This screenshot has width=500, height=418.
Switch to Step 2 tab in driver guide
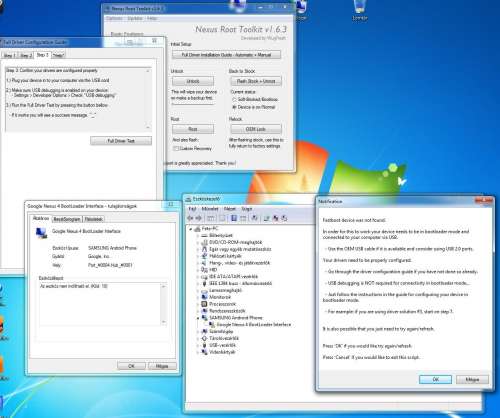pos(26,55)
